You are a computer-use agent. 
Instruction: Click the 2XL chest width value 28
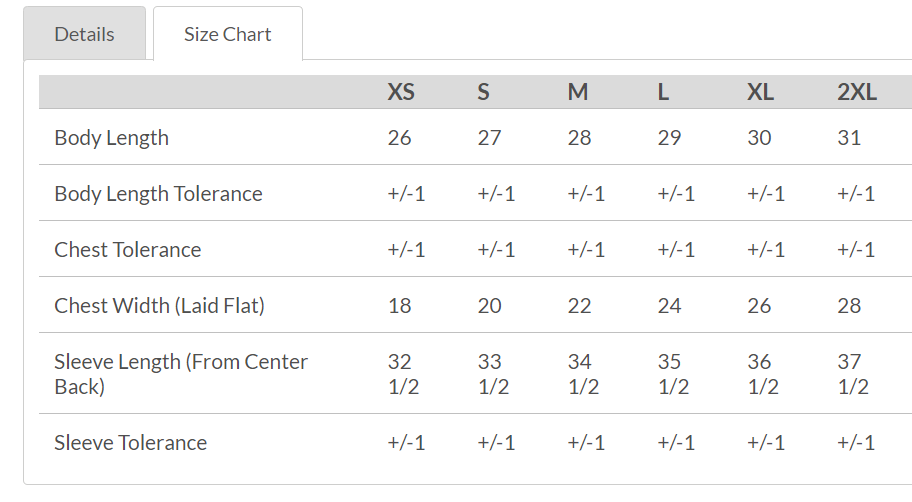(849, 306)
